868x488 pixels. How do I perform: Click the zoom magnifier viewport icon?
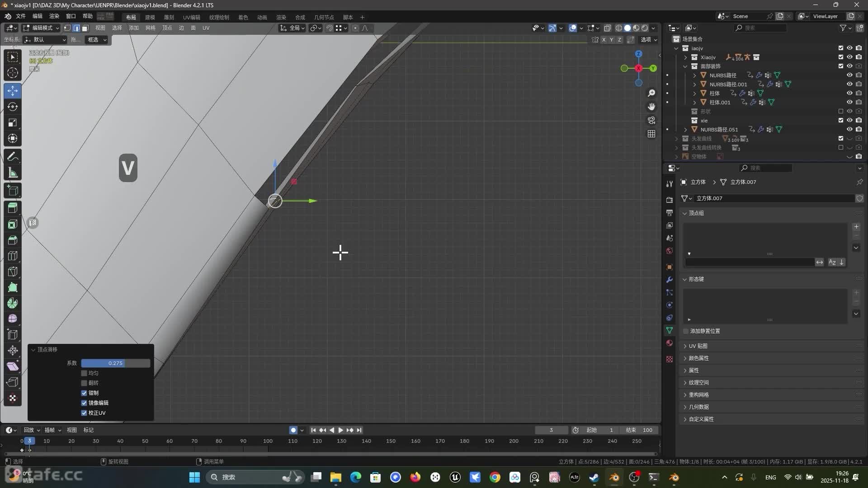click(651, 93)
